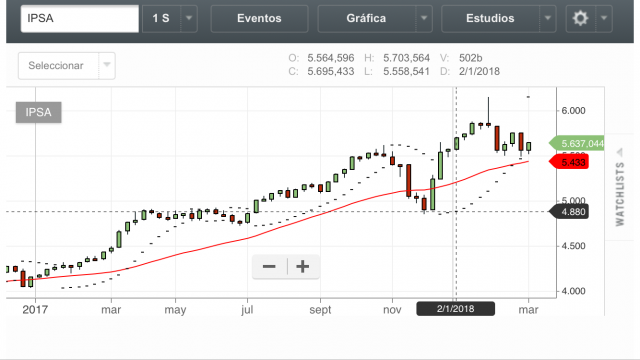
Task: Select the 1 S interval button
Action: coord(161,18)
